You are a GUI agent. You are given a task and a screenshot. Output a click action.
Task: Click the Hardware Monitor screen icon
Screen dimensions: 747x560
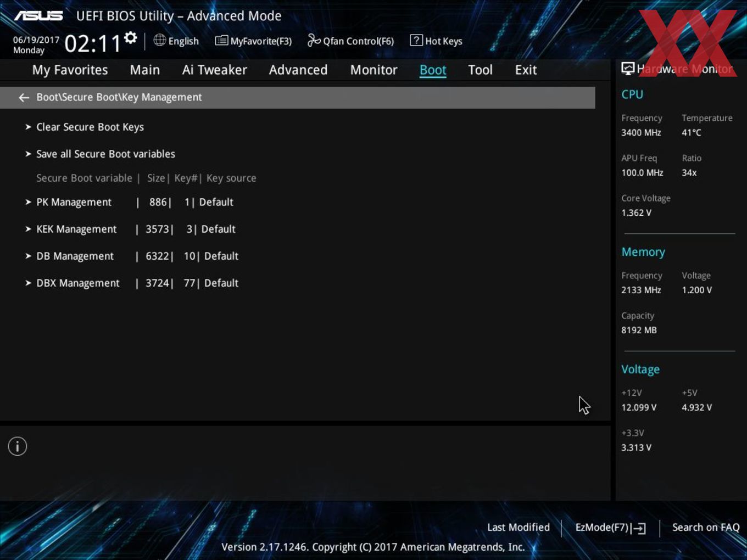pyautogui.click(x=628, y=69)
